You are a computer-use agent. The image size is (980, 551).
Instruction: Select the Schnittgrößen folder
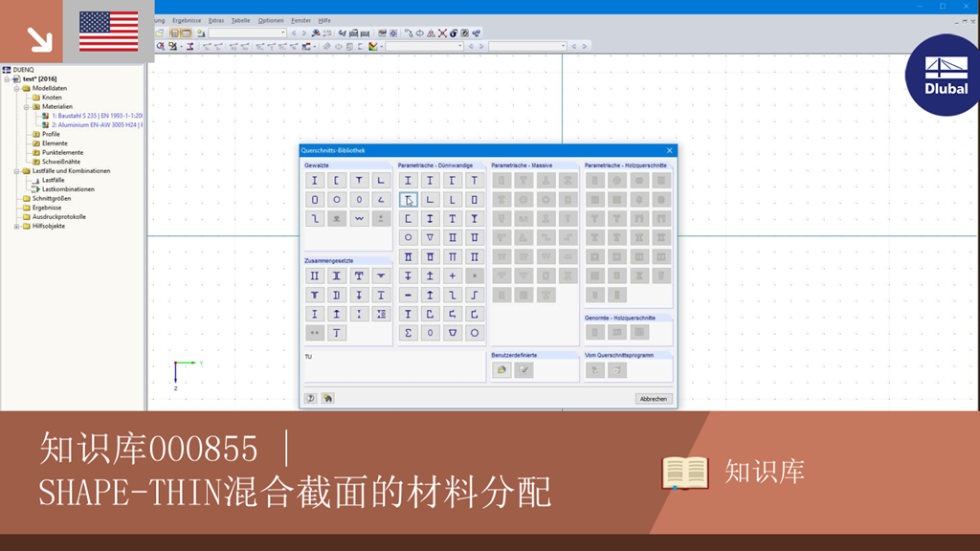point(52,199)
